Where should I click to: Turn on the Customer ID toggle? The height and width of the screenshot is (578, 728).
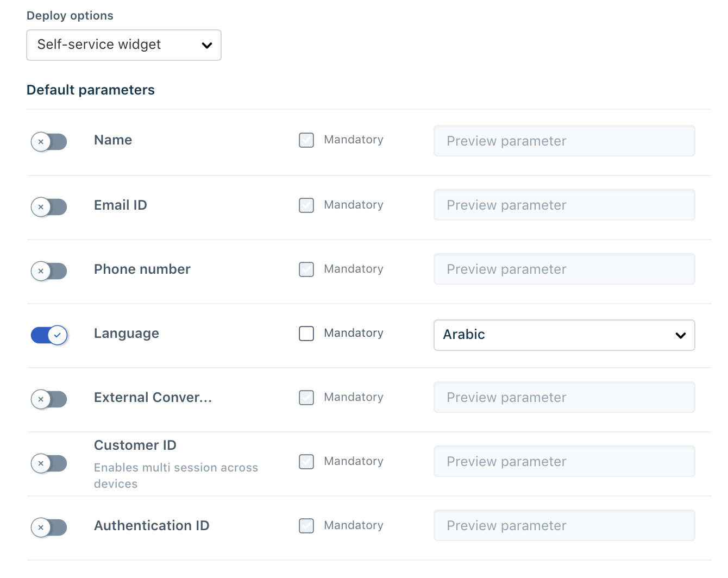[49, 463]
